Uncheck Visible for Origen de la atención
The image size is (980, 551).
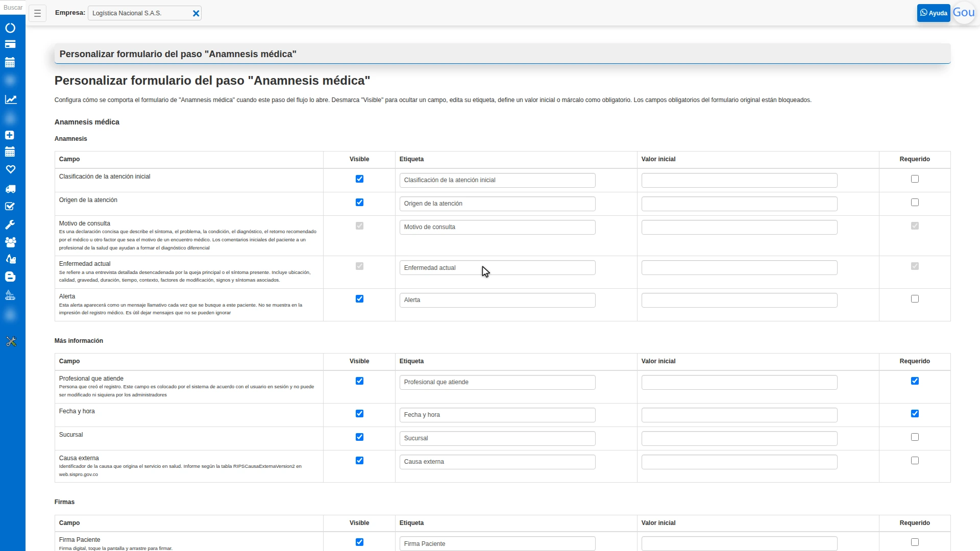click(x=359, y=203)
